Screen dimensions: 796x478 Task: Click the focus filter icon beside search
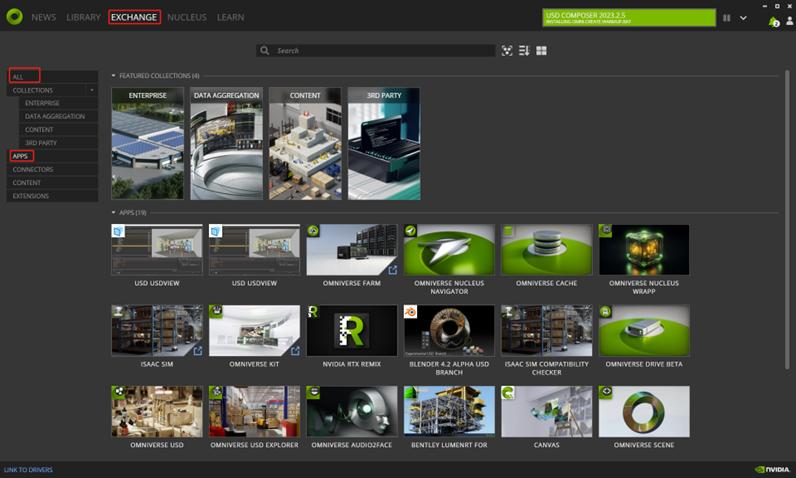(x=507, y=50)
